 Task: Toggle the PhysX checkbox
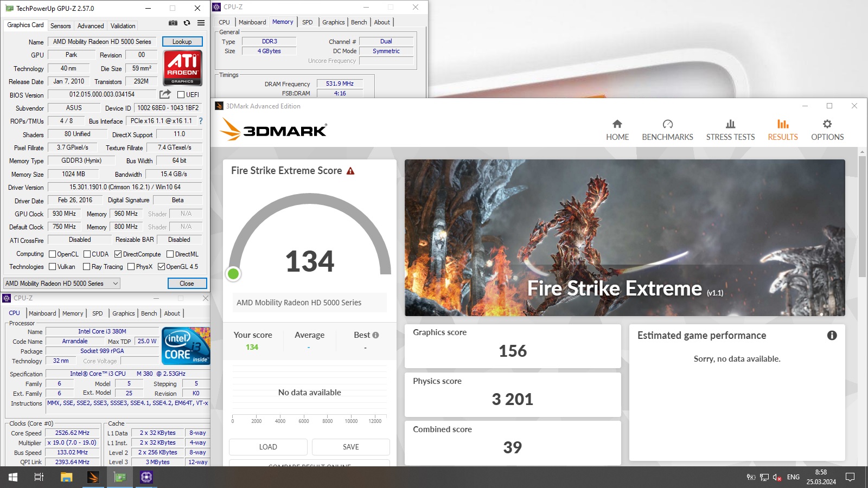[131, 267]
